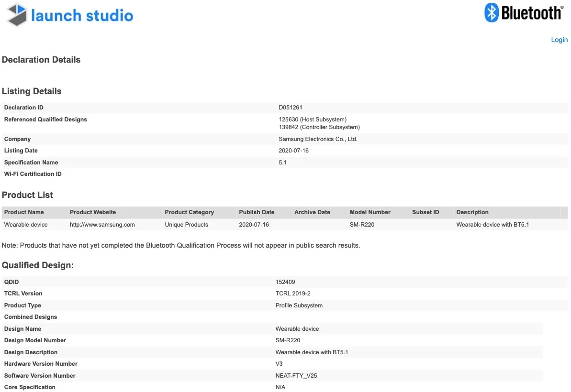Click the Description column header

pyautogui.click(x=472, y=212)
